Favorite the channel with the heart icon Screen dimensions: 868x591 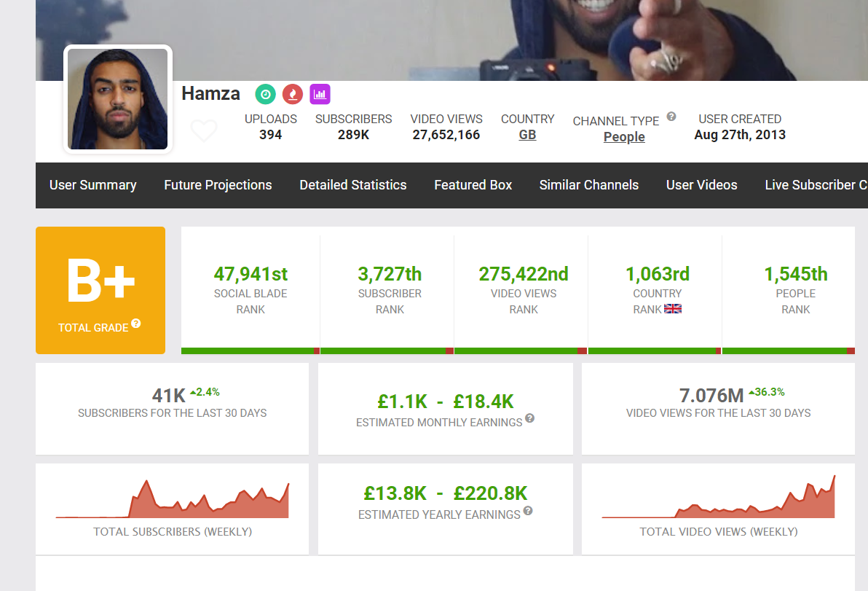point(204,130)
